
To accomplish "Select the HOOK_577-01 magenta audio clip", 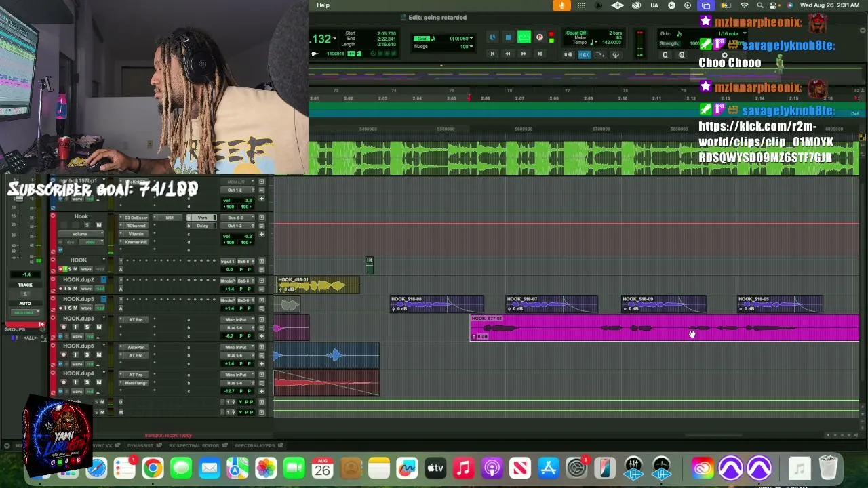I will (665, 328).
